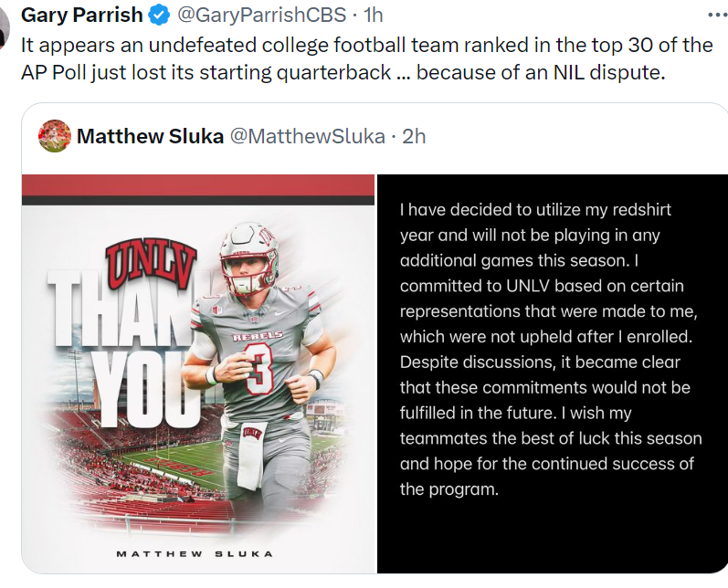Click Matthew Sluka's round profile avatar
The width and height of the screenshot is (728, 588).
[55, 136]
